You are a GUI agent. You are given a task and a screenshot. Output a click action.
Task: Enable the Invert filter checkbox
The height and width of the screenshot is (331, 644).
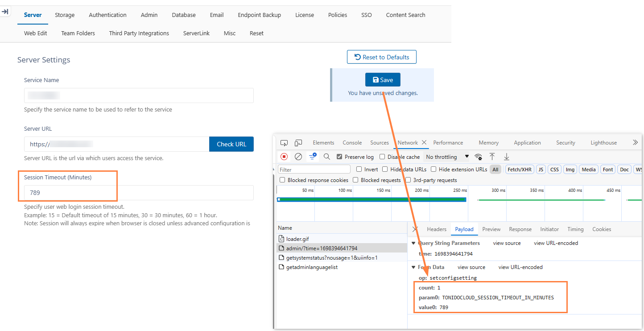(359, 170)
